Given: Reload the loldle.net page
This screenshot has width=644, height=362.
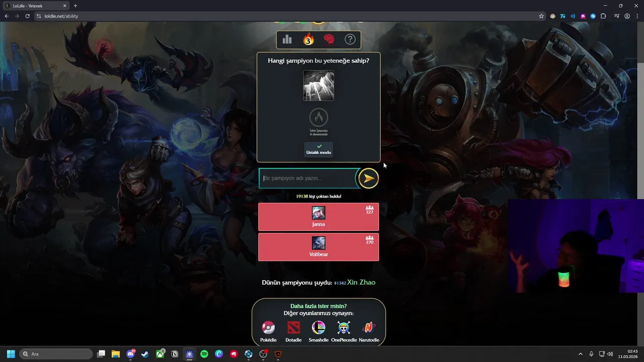Looking at the screenshot, I should [27, 16].
